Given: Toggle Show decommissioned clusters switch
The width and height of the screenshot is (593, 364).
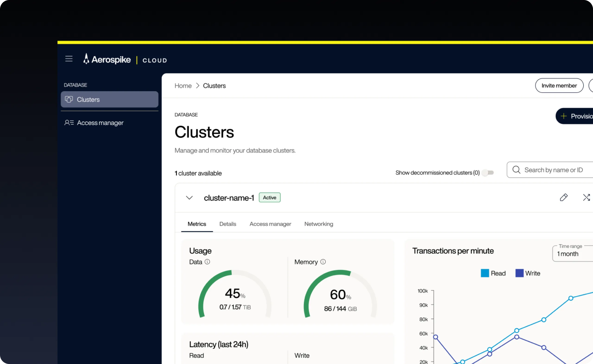Looking at the screenshot, I should point(488,173).
